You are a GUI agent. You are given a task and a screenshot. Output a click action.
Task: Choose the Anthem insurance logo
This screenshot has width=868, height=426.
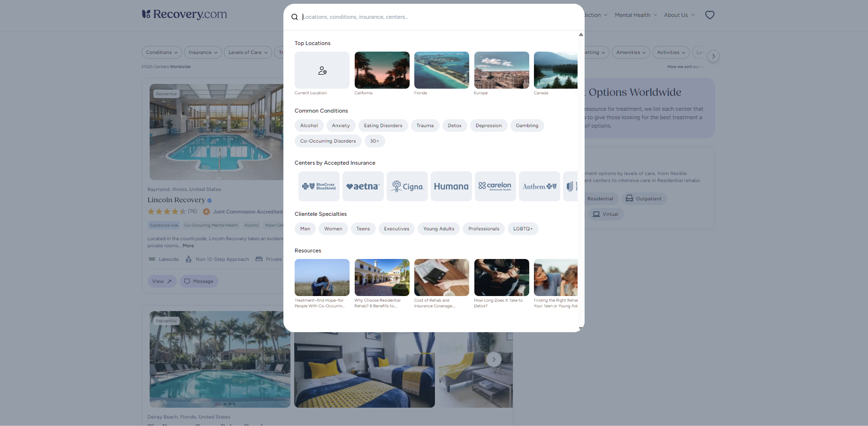click(539, 186)
